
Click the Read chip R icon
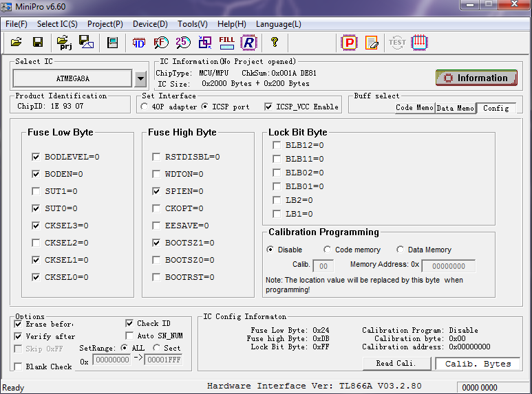pyautogui.click(x=248, y=43)
